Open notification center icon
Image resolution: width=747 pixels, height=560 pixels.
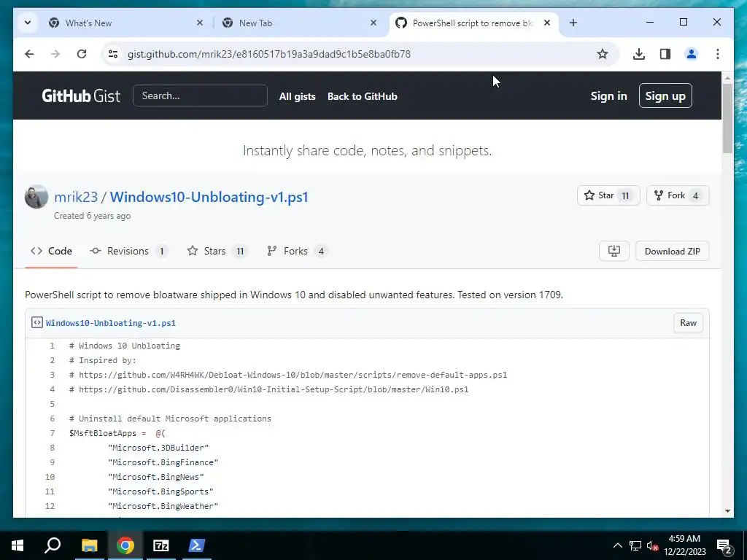point(724,545)
